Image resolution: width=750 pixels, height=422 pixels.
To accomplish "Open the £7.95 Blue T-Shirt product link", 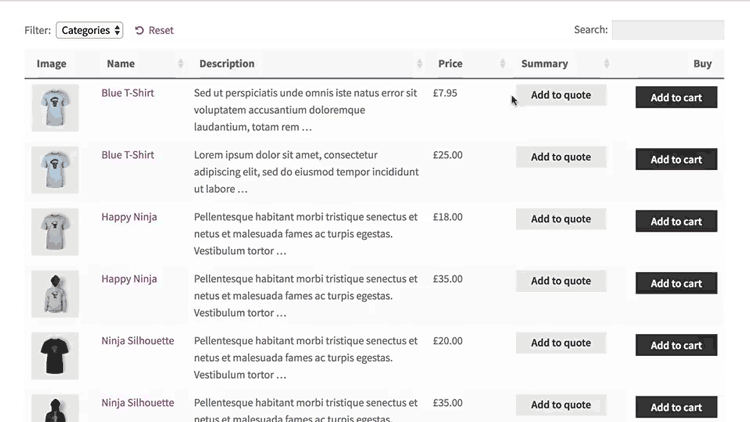I will click(128, 93).
